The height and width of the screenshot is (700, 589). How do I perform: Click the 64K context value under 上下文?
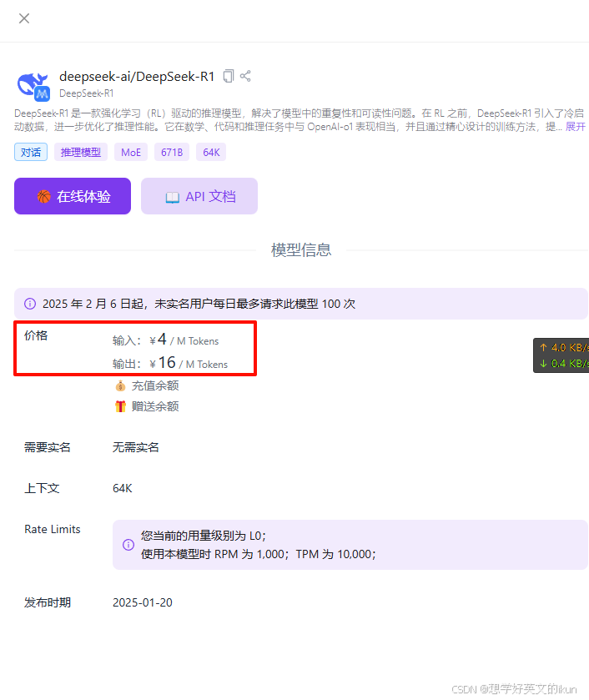point(123,488)
